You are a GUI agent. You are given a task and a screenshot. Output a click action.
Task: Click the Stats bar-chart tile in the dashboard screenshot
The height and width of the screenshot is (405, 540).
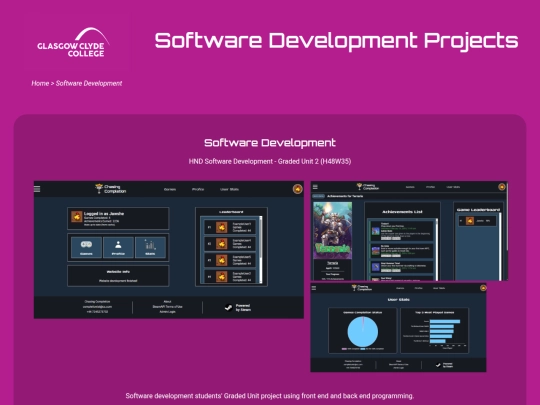[x=150, y=247]
